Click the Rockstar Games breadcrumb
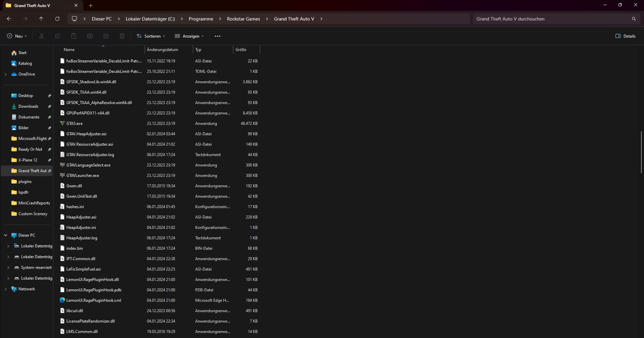This screenshot has height=338, width=644. click(x=244, y=19)
